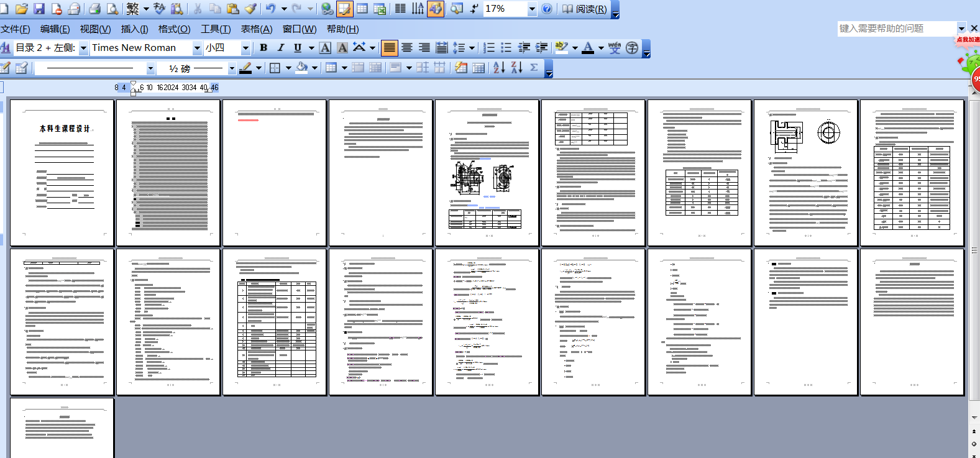Sort ascending with the A-Z icon

499,68
